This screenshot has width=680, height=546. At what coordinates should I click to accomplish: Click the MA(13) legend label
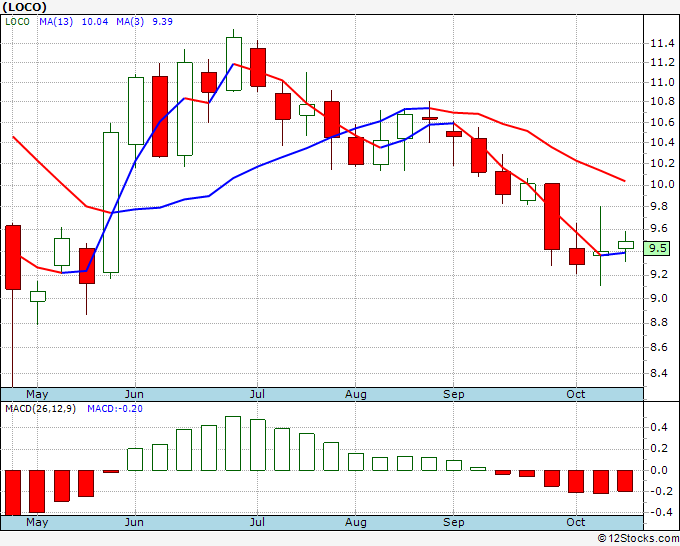coord(56,22)
